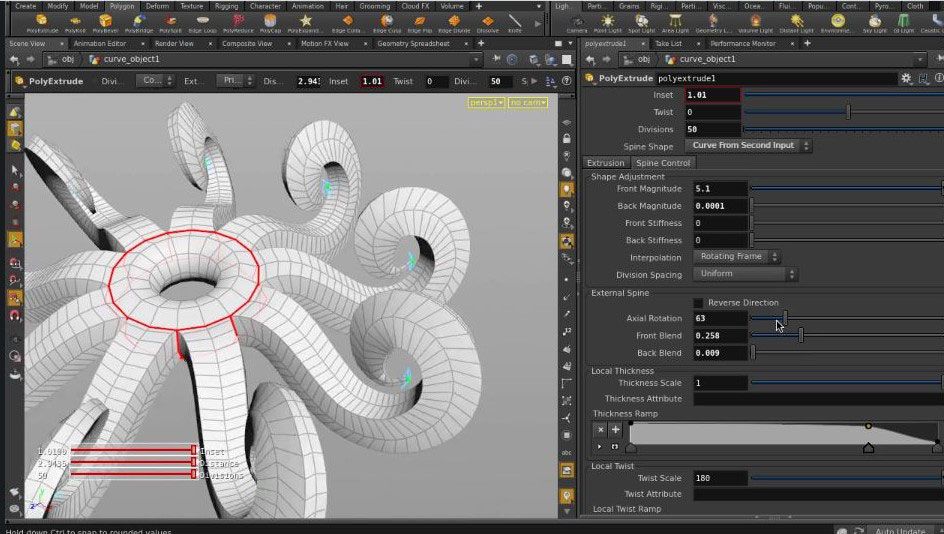The width and height of the screenshot is (944, 534).
Task: Switch to the Extrusion parameter tab
Action: click(x=606, y=163)
